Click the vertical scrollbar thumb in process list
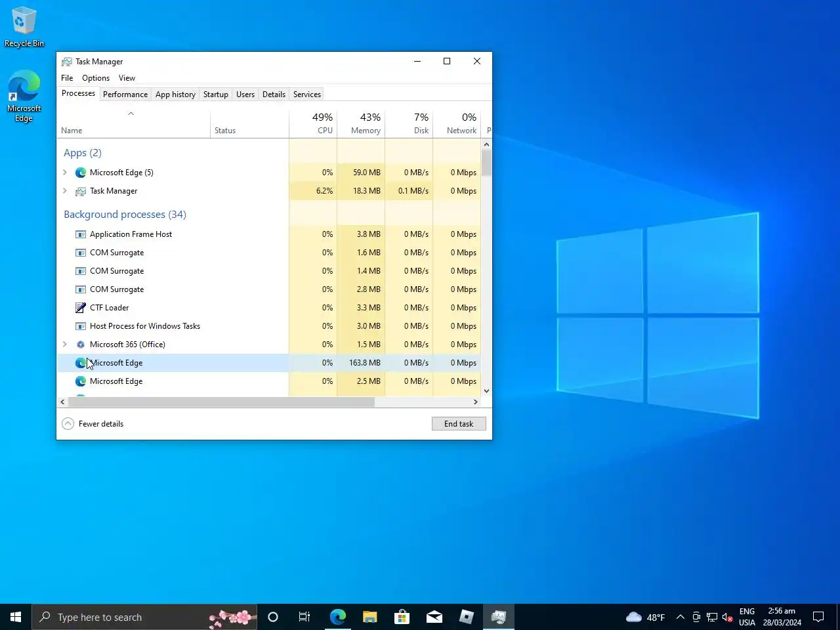The height and width of the screenshot is (630, 840). pyautogui.click(x=486, y=163)
